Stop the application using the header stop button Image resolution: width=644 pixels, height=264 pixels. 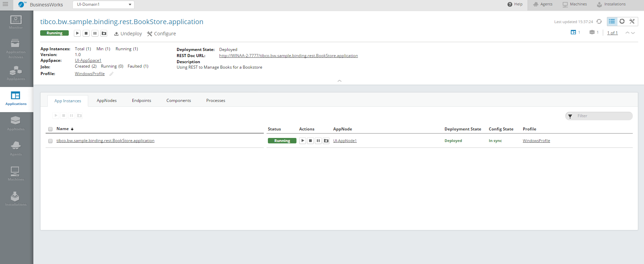tap(86, 33)
